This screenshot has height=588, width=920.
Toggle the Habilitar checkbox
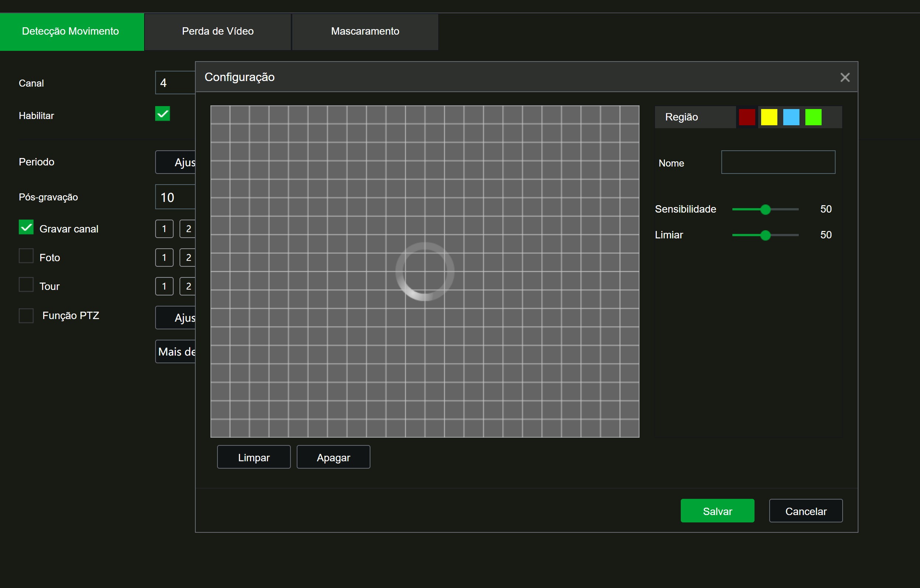point(163,114)
